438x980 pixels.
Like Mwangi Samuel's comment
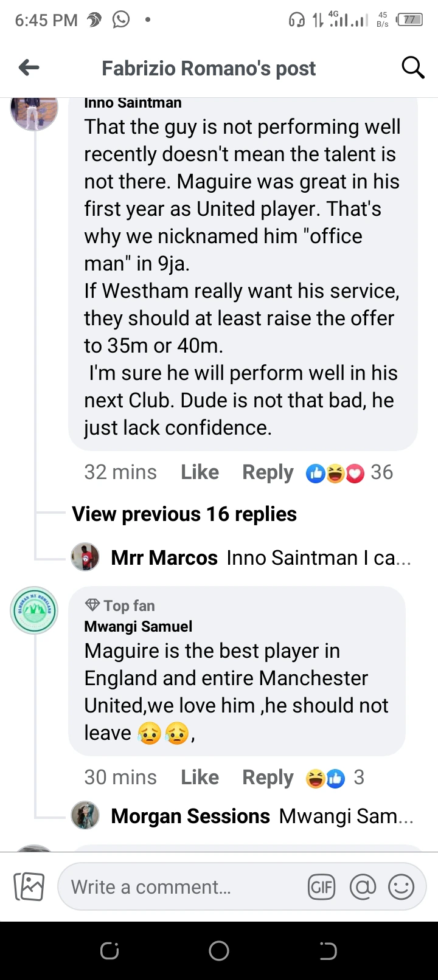pos(200,778)
